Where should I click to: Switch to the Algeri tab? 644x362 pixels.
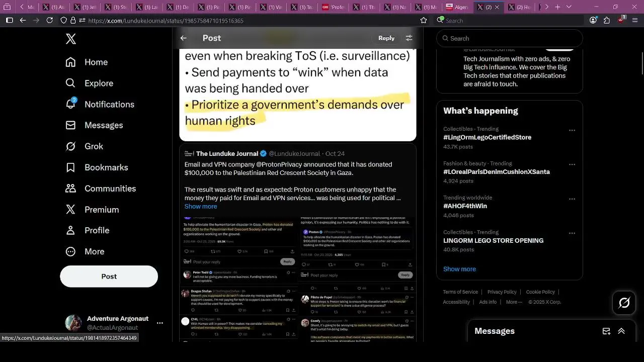click(458, 7)
